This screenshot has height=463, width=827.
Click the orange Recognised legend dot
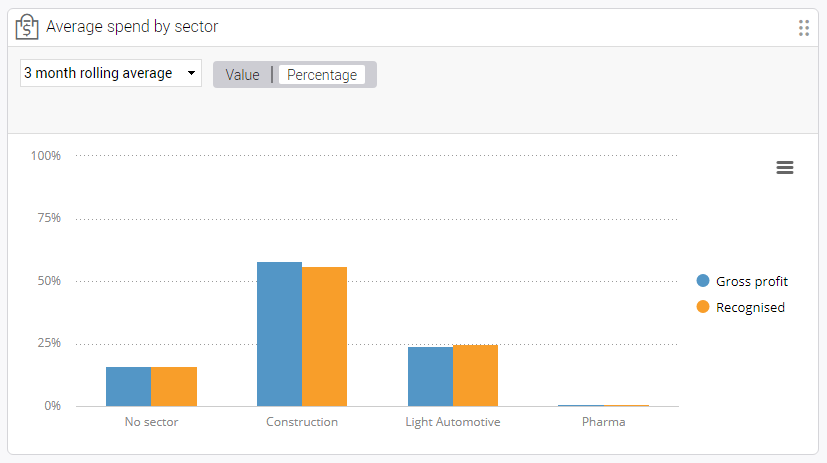pos(703,307)
